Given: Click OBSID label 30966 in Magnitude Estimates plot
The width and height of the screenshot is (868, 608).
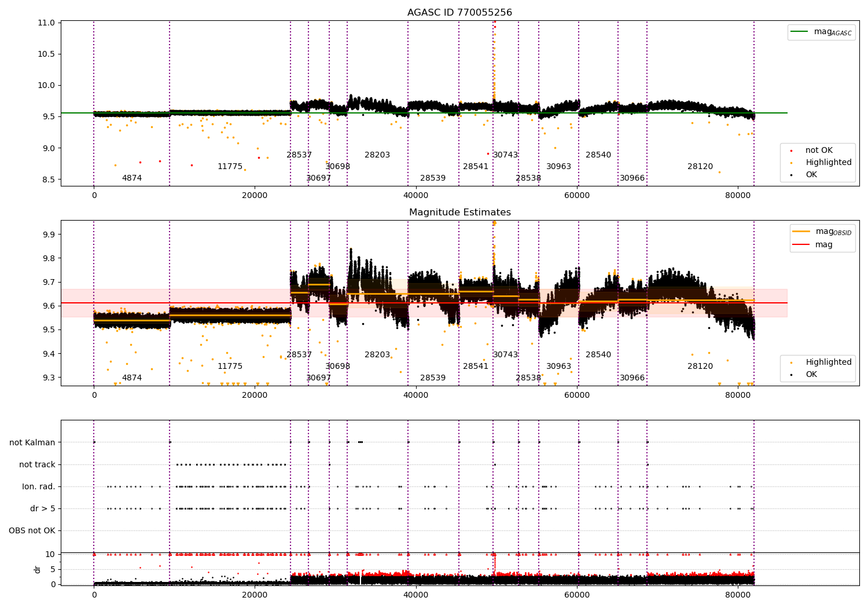Looking at the screenshot, I should 632,378.
